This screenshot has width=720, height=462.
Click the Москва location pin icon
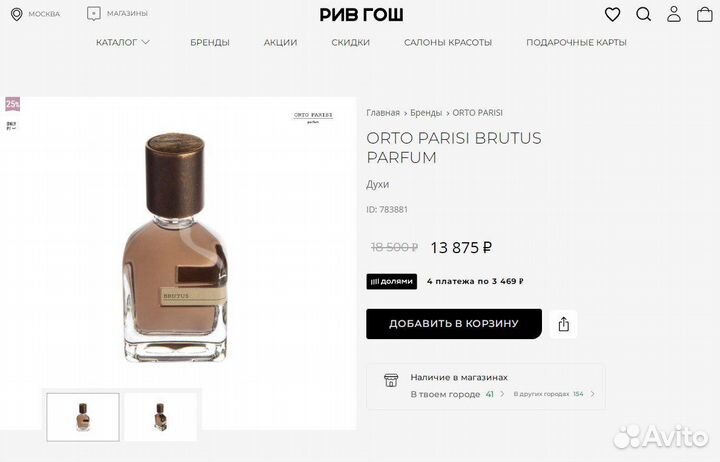17,14
